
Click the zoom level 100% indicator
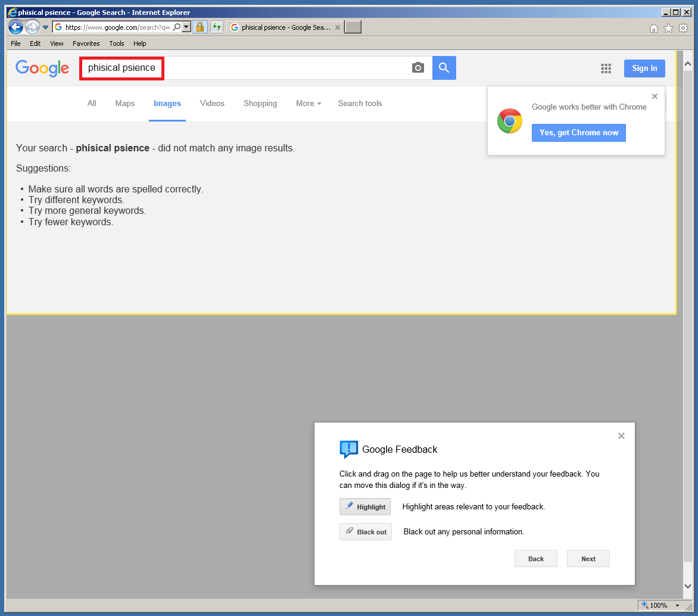(x=658, y=605)
